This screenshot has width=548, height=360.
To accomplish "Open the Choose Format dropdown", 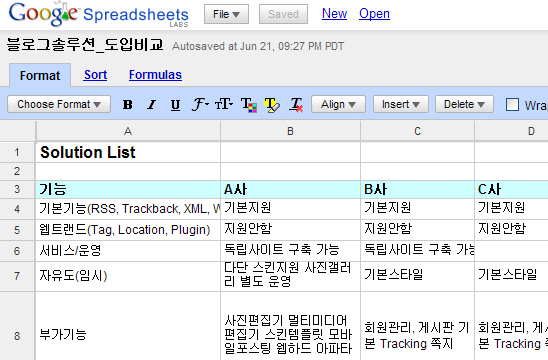I will pos(59,104).
